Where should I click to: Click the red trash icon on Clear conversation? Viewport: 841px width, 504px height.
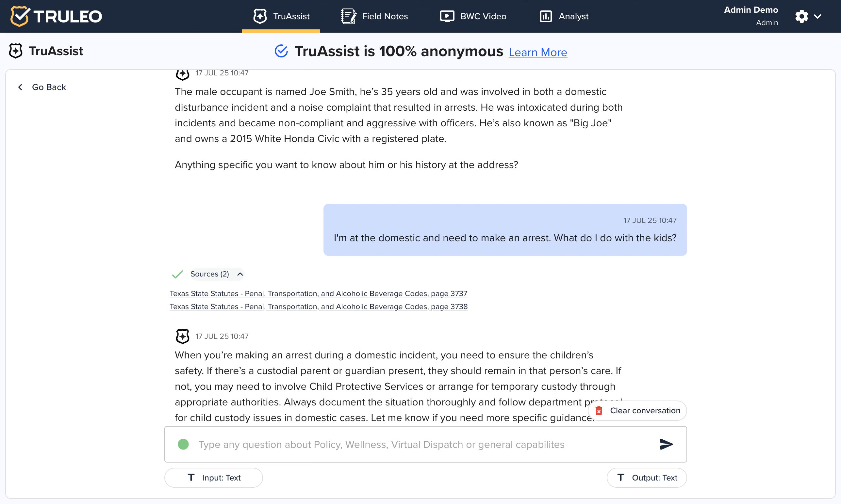point(599,411)
